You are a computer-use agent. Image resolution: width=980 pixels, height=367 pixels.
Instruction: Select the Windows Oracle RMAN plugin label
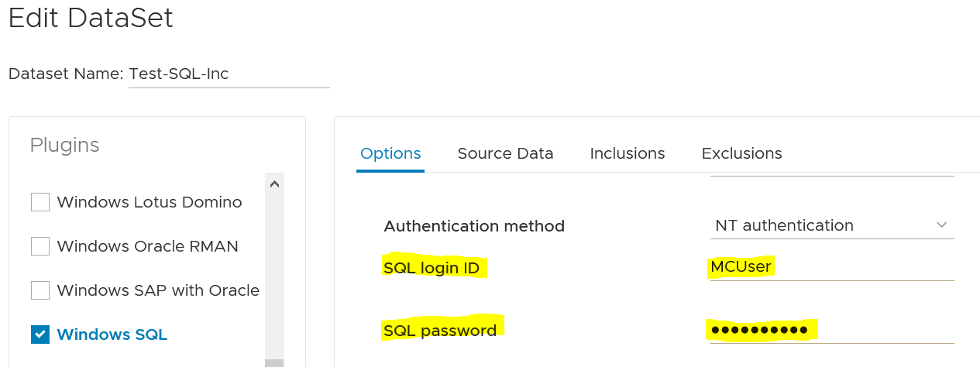coord(147,246)
